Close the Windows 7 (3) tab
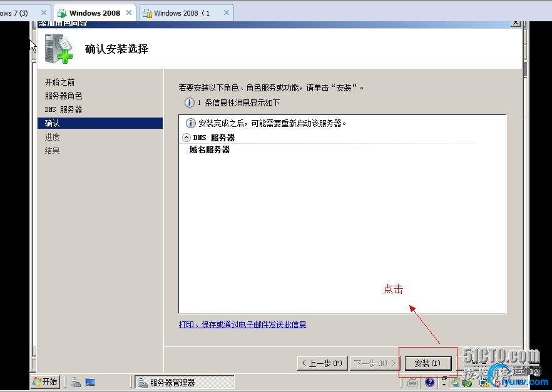The height and width of the screenshot is (392, 552). (x=44, y=13)
